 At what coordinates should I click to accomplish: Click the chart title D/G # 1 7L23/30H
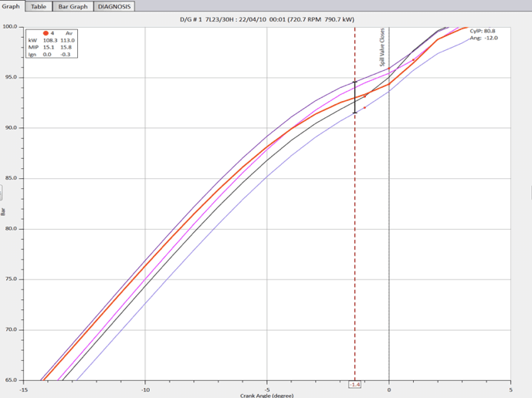(267, 19)
